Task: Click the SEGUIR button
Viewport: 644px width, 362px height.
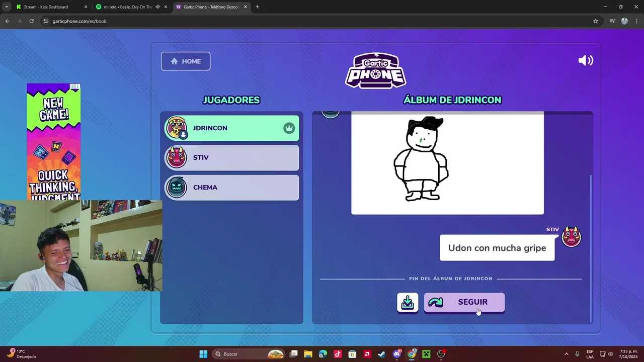Action: pos(464,303)
